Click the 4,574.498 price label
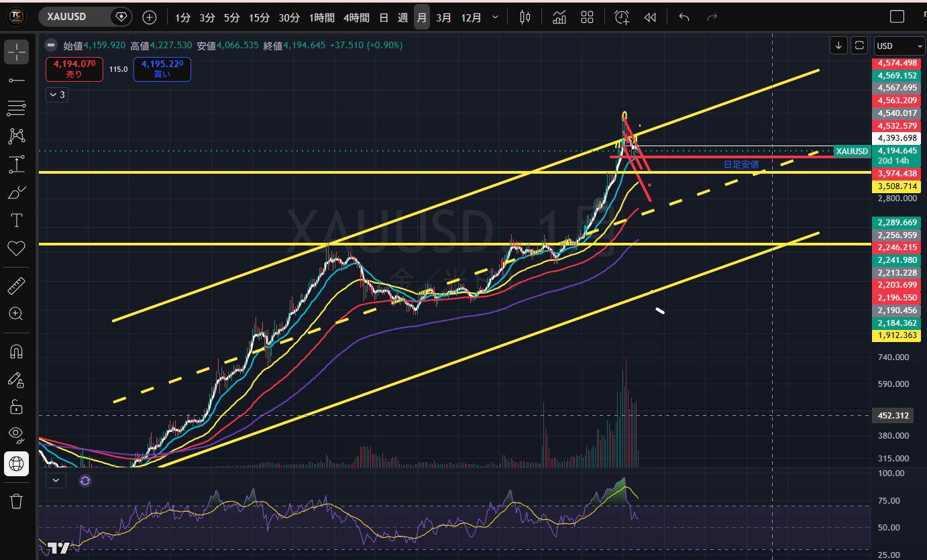The width and height of the screenshot is (927, 560). click(x=898, y=63)
